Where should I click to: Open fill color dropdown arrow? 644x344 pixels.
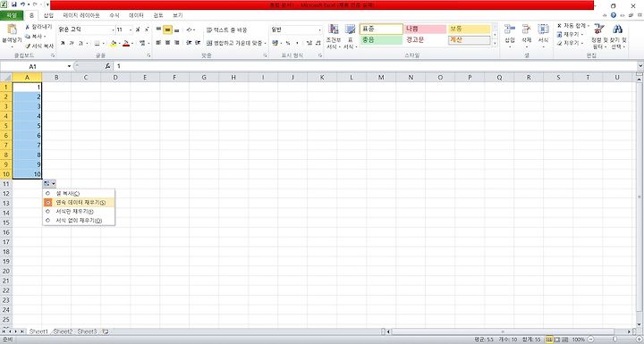[x=120, y=43]
